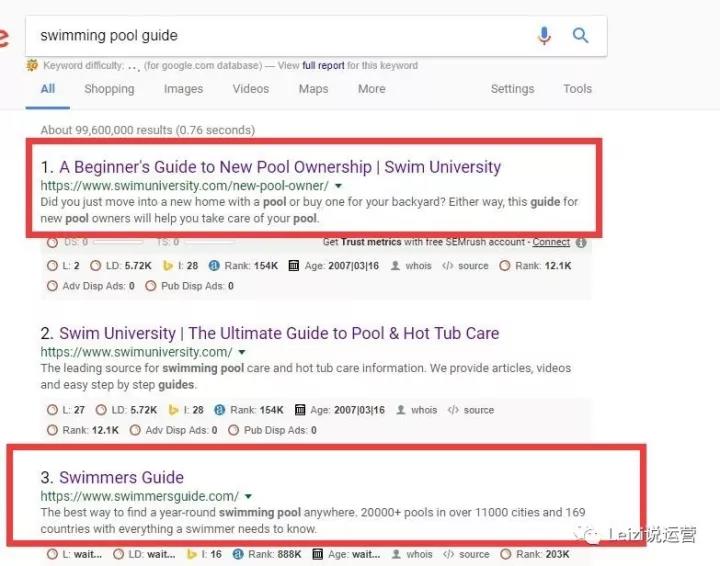Open the More search menu

(372, 89)
